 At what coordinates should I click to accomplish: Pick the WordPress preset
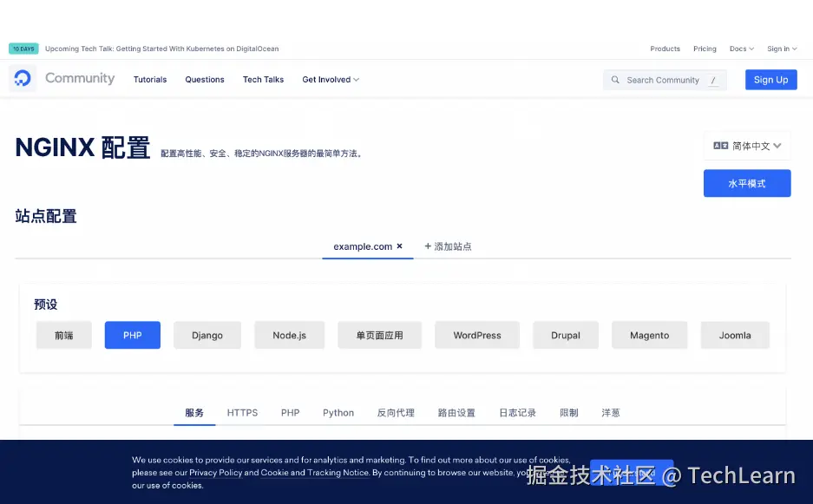(477, 335)
